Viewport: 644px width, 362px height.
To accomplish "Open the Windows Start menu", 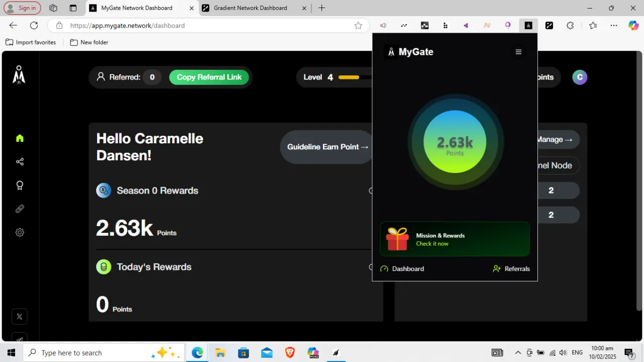I will 12,352.
